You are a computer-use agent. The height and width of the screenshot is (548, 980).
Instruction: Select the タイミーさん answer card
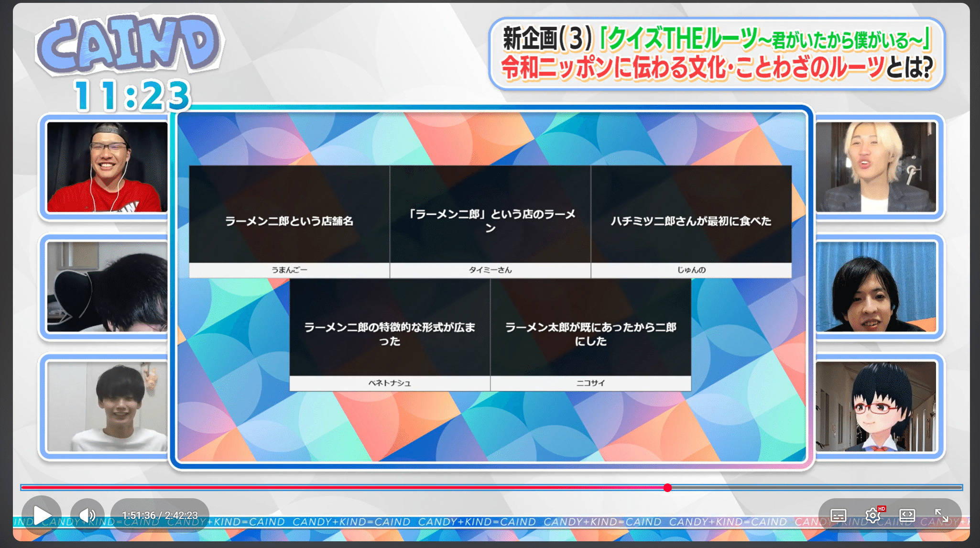[490, 221]
